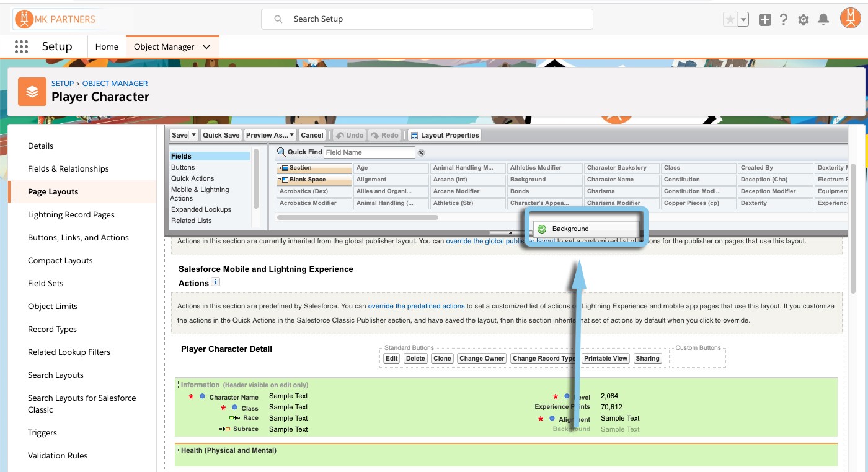This screenshot has height=472, width=868.
Task: Open Validation Rules in the sidebar
Action: [58, 456]
